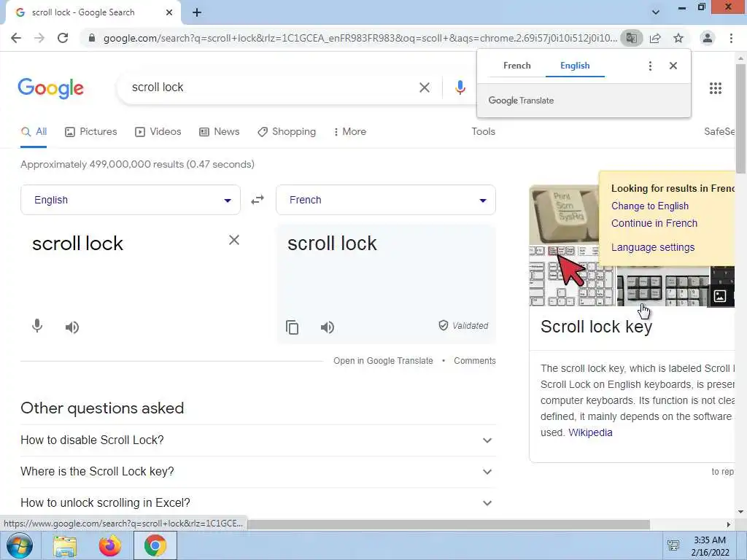Click the address bar URL

[360, 38]
